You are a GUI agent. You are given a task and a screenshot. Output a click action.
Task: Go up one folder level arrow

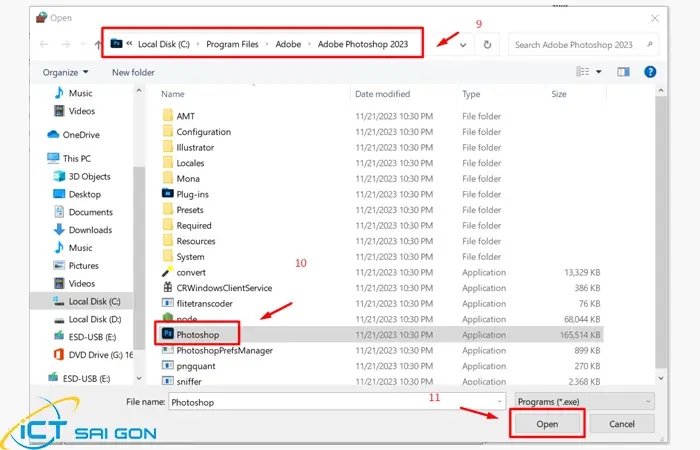[97, 45]
